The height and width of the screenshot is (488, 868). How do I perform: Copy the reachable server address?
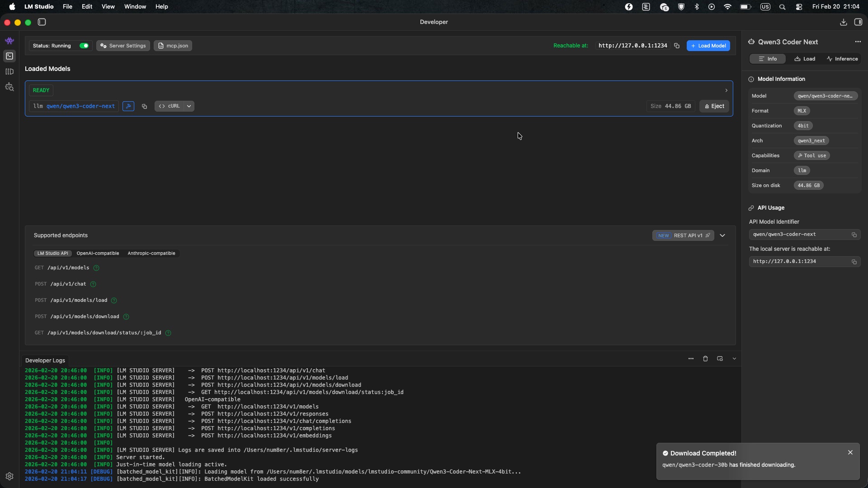(677, 46)
